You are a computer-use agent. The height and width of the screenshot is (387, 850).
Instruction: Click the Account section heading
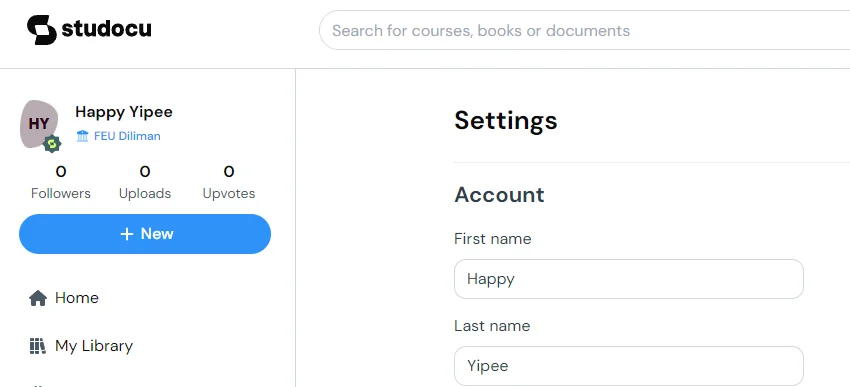pos(499,195)
